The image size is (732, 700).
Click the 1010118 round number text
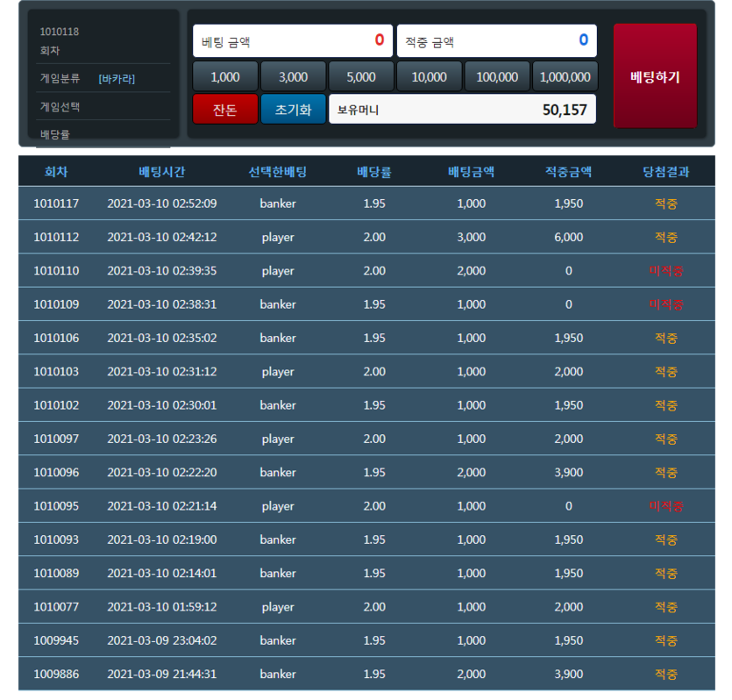[60, 32]
